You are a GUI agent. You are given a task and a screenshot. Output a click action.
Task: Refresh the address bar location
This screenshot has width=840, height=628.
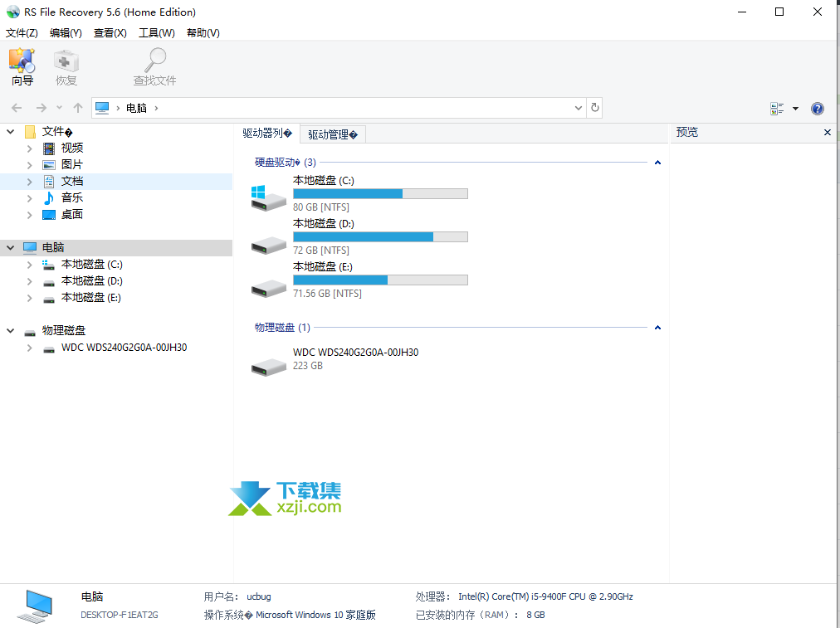coord(594,108)
